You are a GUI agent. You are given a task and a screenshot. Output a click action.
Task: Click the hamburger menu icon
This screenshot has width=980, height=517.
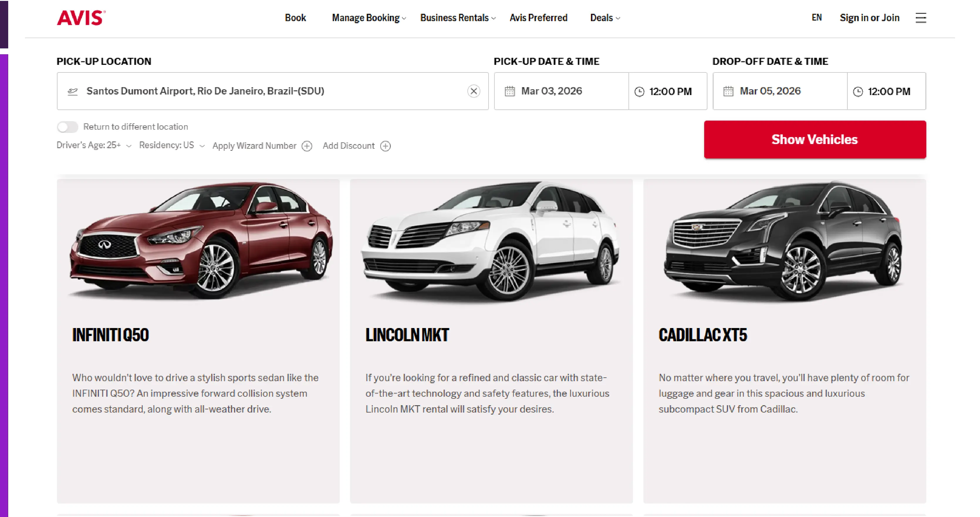tap(921, 18)
